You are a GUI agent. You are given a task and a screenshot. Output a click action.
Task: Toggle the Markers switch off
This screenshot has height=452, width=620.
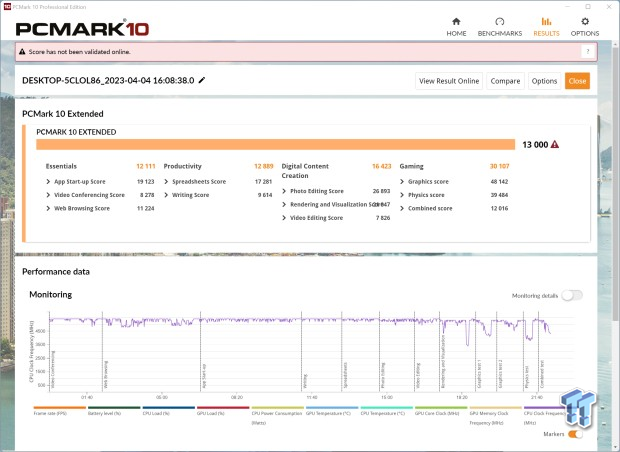[x=575, y=434]
